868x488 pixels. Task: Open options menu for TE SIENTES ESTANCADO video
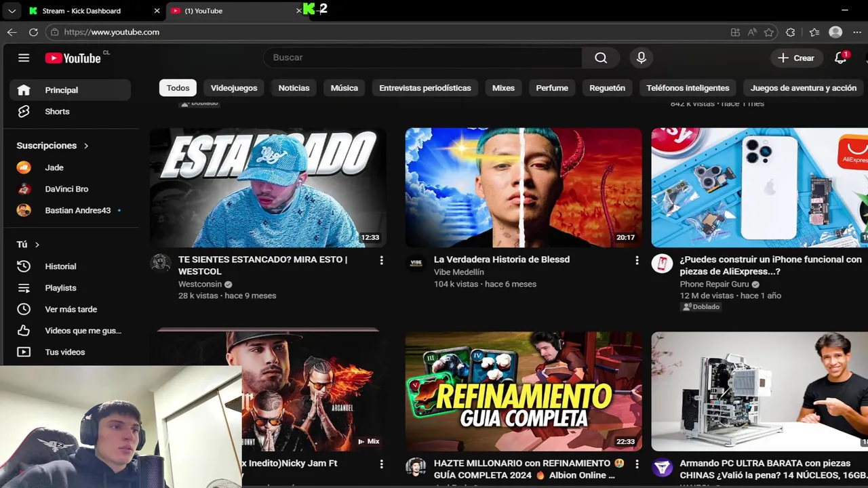(381, 260)
